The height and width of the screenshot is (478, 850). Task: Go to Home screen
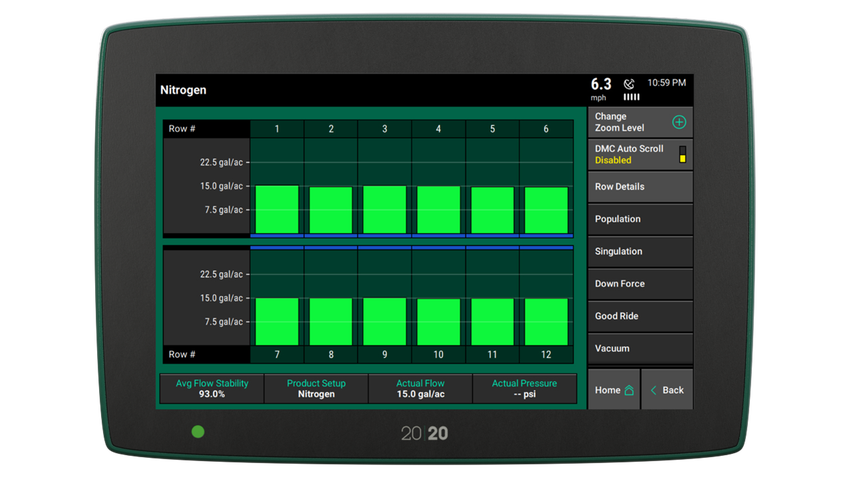click(614, 390)
